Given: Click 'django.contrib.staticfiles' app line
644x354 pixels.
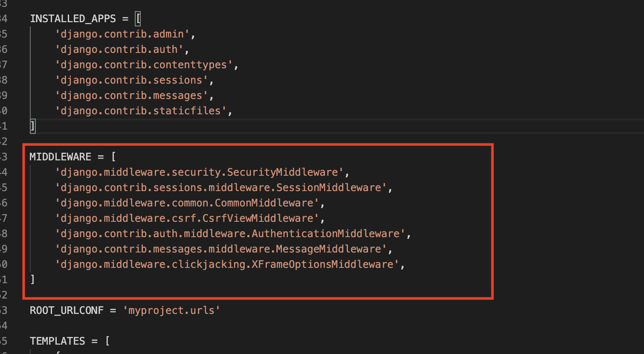Looking at the screenshot, I should [x=141, y=111].
